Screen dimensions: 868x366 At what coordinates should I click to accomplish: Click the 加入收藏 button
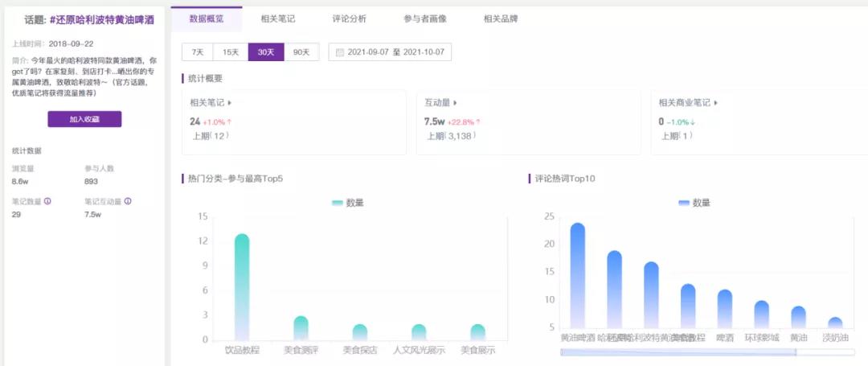point(84,119)
